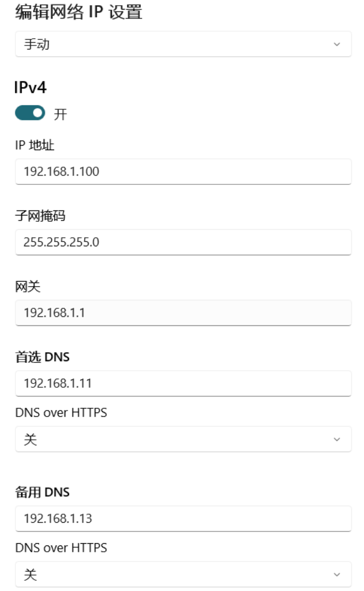The image size is (364, 591).
Task: Click the IPv4 section heading
Action: tap(31, 88)
